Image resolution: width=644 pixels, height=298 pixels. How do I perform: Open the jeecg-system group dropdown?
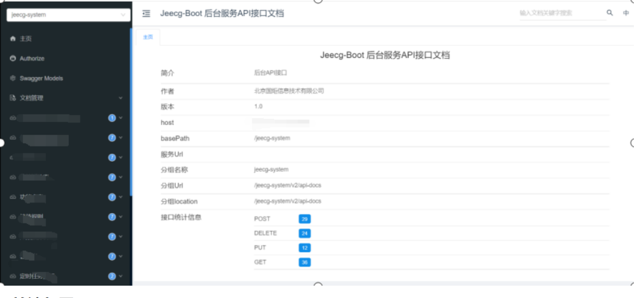pyautogui.click(x=69, y=15)
